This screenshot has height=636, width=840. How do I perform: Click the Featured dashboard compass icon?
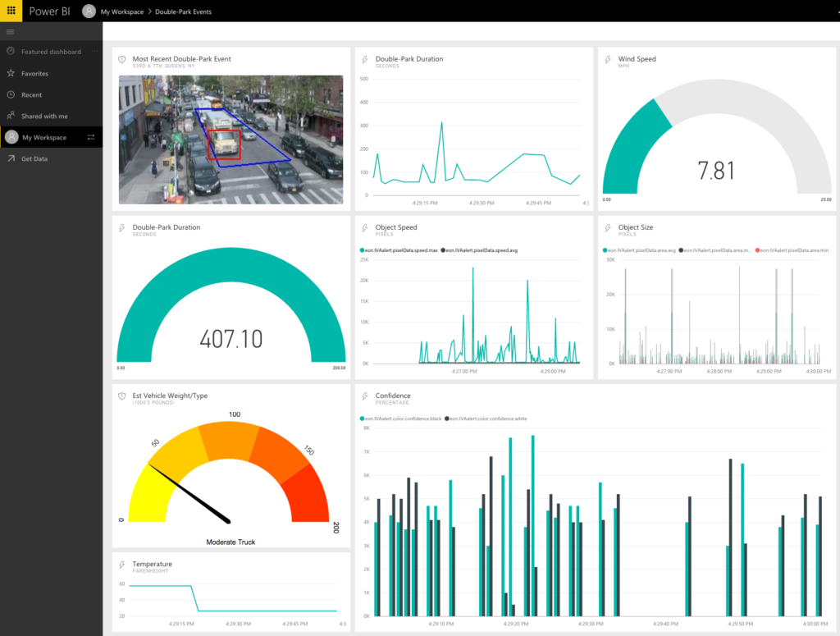10,51
